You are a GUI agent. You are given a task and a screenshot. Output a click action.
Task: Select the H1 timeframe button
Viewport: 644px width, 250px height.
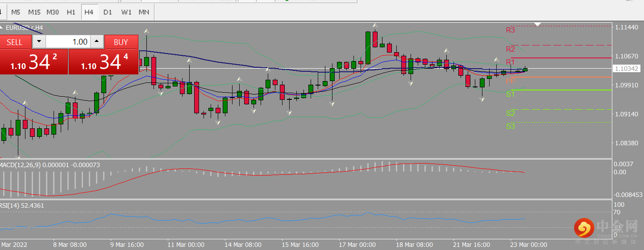(71, 12)
